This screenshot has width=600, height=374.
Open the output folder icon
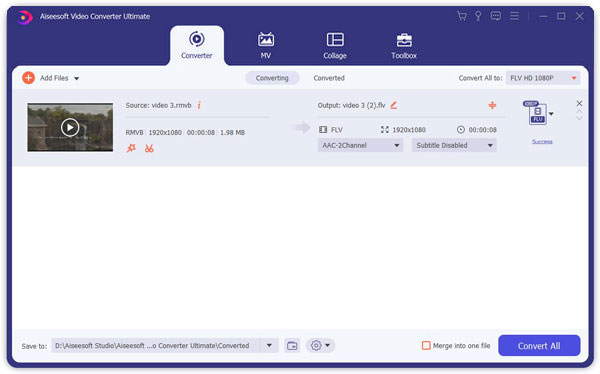pyautogui.click(x=292, y=345)
